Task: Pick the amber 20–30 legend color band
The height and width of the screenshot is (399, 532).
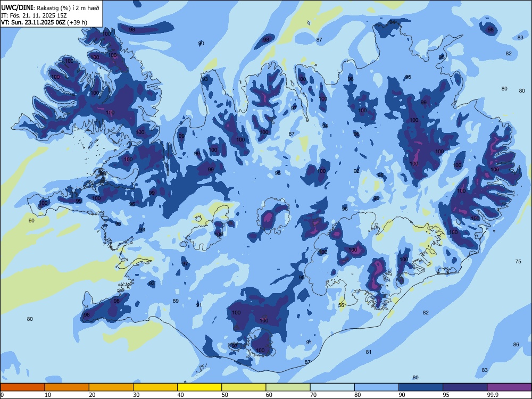Action: point(111,387)
